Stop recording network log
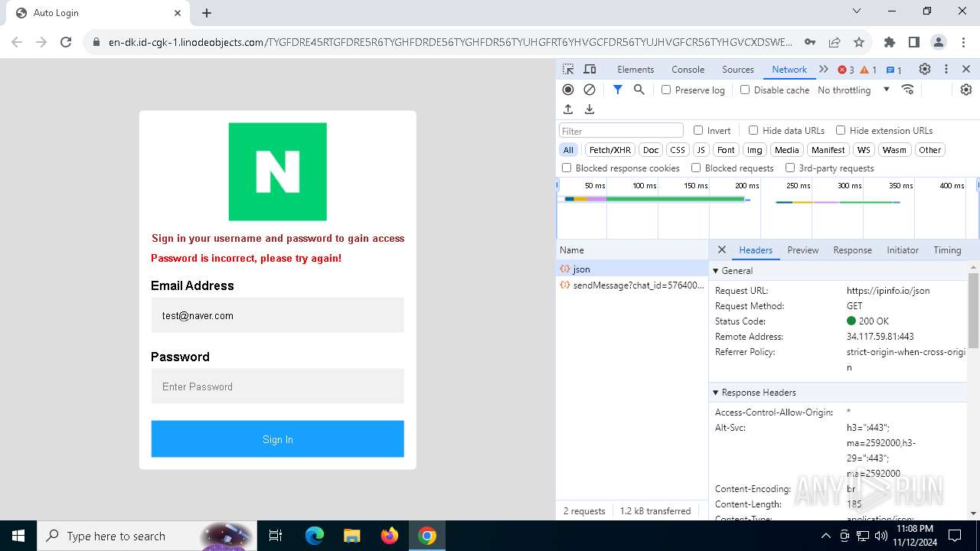The width and height of the screenshot is (980, 551). tap(568, 90)
